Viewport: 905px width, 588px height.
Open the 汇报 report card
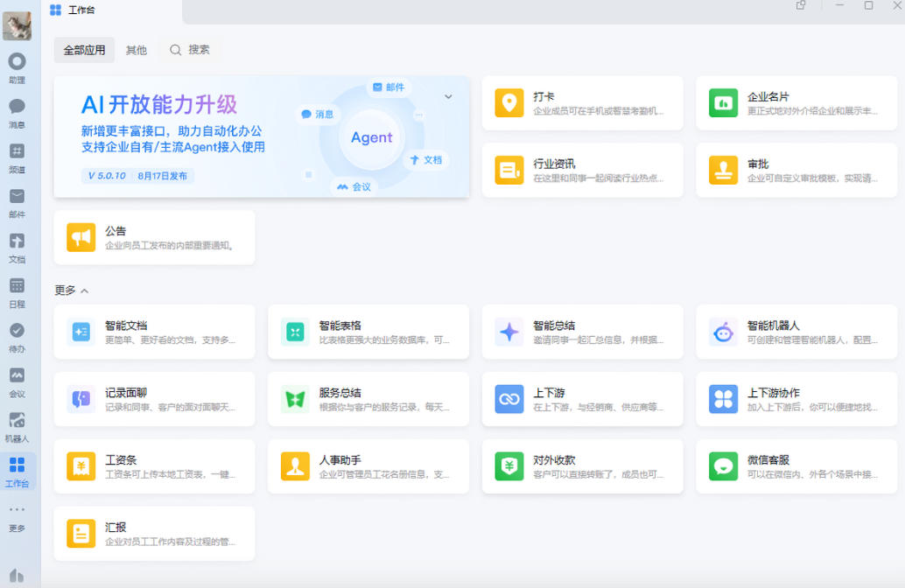[154, 534]
